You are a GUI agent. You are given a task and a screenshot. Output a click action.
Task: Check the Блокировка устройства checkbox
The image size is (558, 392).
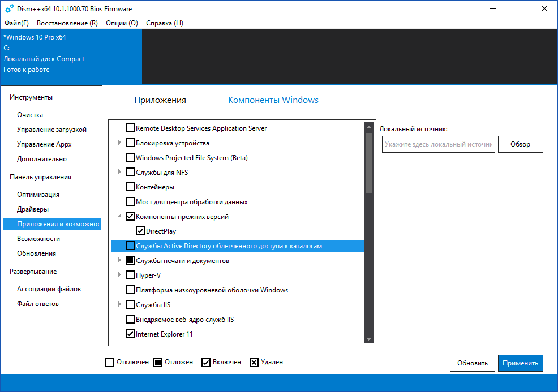130,143
